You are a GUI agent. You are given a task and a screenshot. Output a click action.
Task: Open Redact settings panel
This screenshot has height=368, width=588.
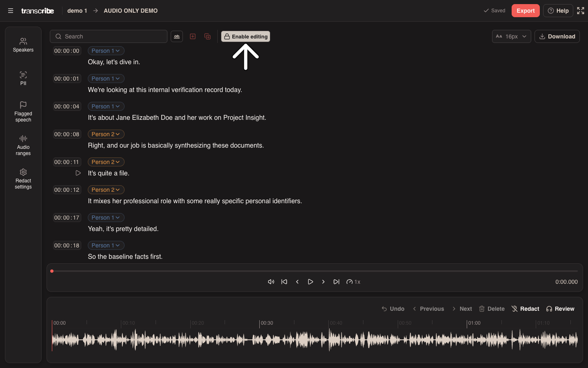pos(23,179)
